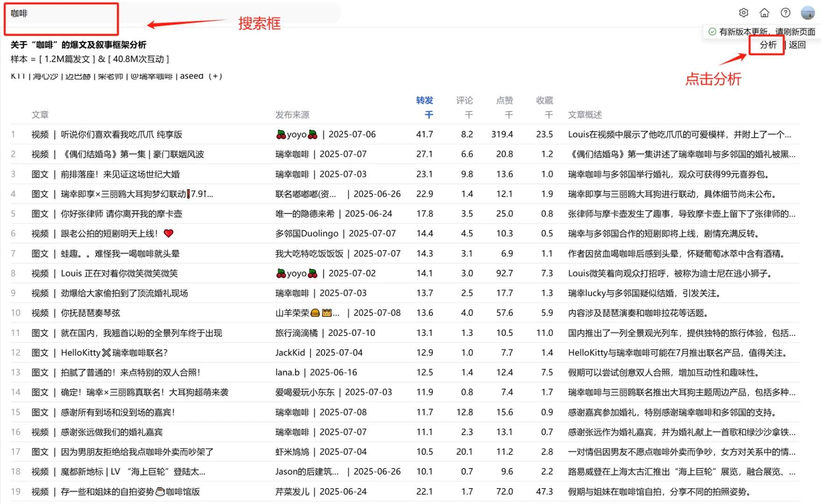Click into the 咖啡 search box

[61, 14]
